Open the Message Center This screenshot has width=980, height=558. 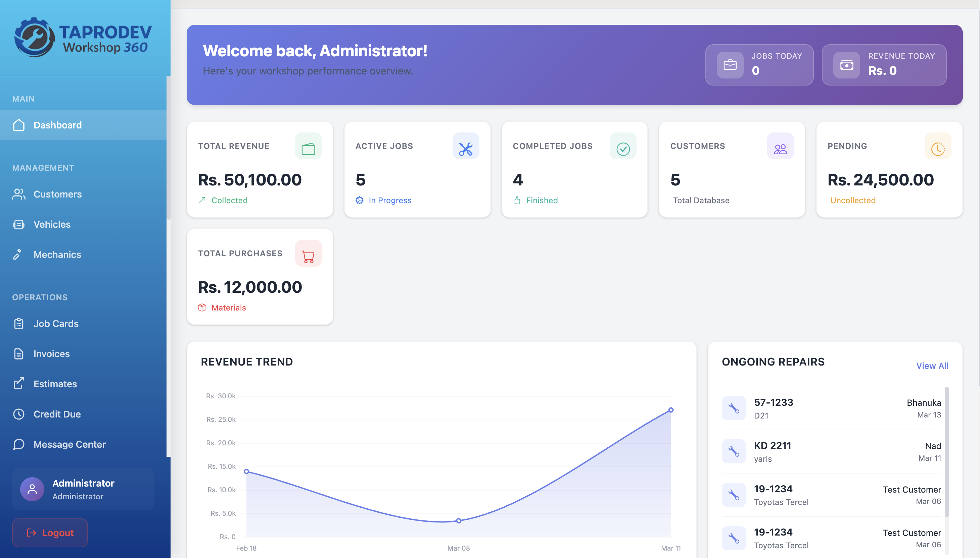pyautogui.click(x=69, y=444)
